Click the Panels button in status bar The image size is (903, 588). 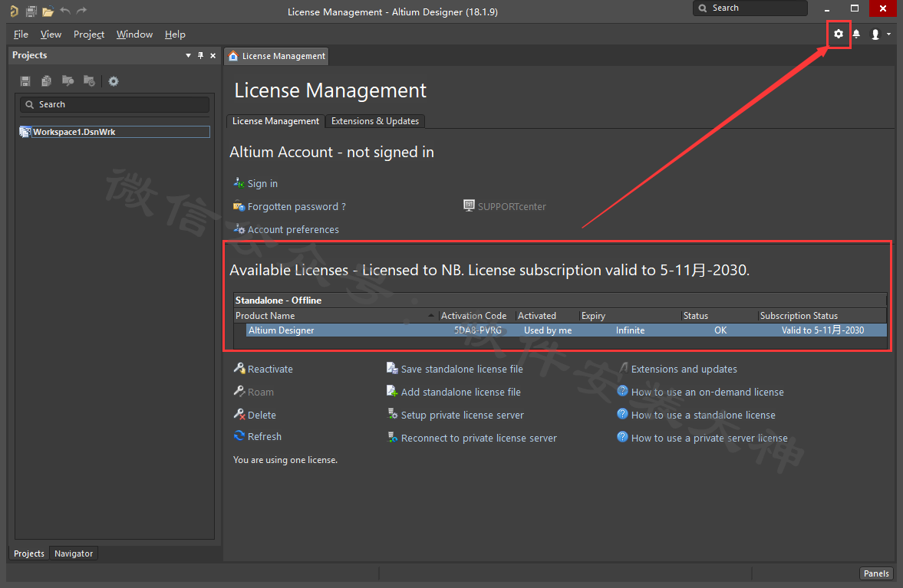876,573
